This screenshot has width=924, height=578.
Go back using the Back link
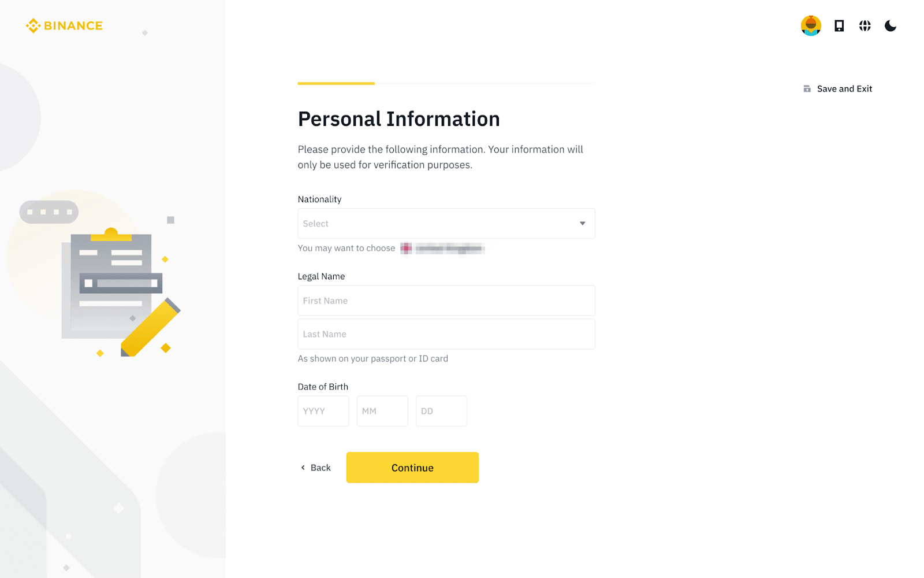321,468
